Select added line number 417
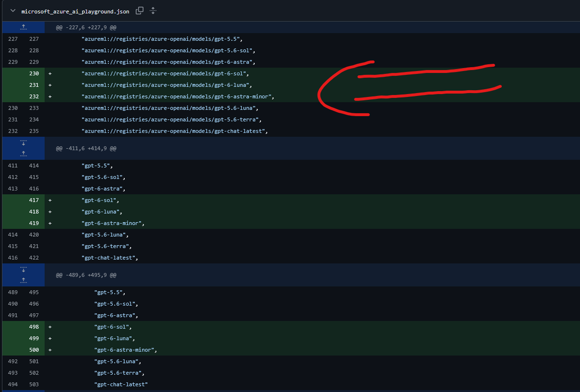Screen dimensions: 580x392 34,200
